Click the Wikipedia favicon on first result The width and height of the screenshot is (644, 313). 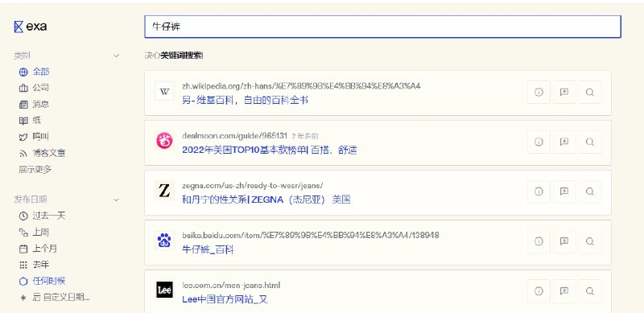tap(164, 92)
